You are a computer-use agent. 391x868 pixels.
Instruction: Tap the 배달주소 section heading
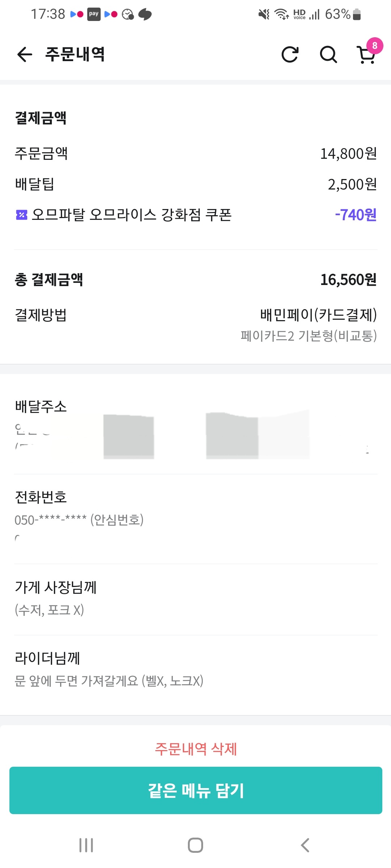tap(41, 407)
